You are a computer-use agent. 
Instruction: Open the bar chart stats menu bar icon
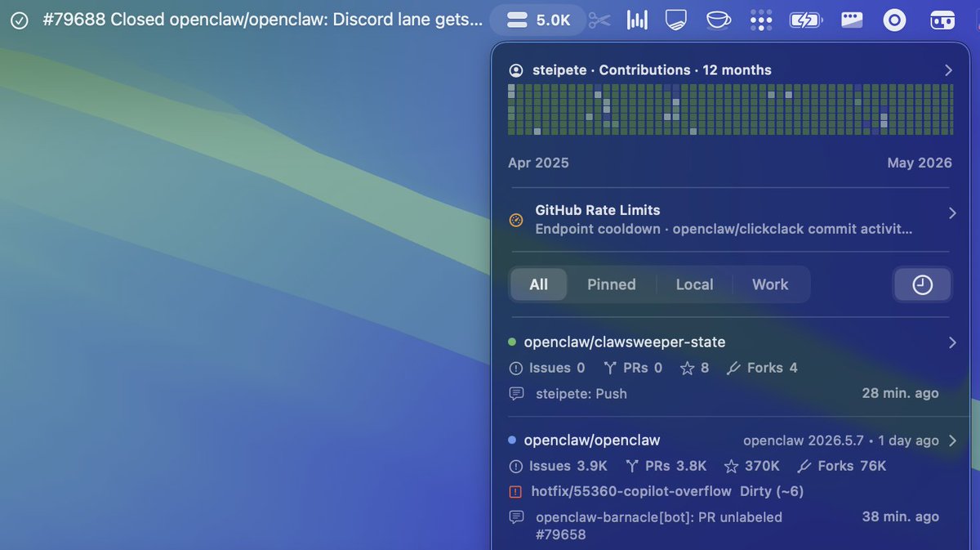[x=637, y=20]
